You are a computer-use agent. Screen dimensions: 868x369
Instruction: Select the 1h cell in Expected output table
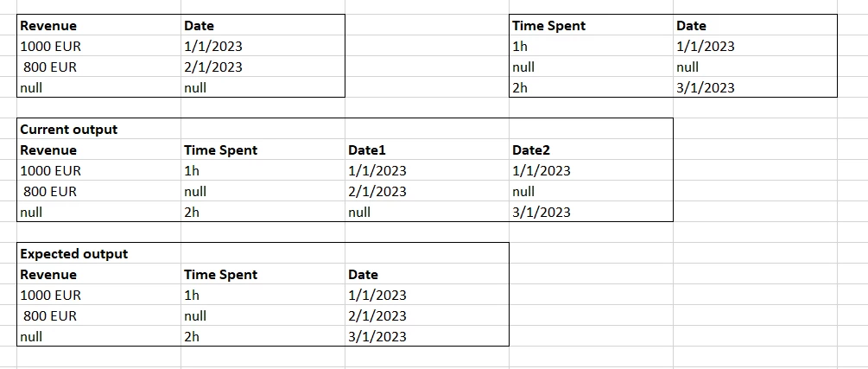pos(263,295)
